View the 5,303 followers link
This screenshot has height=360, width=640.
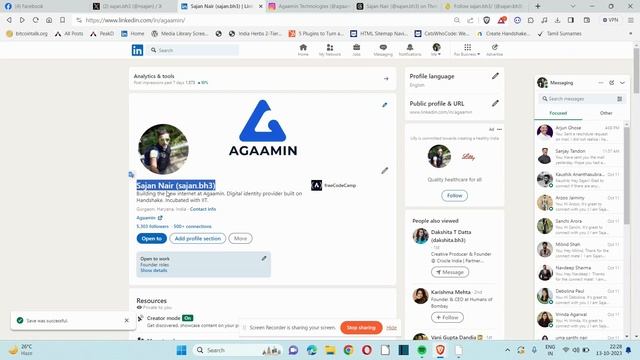(x=152, y=226)
